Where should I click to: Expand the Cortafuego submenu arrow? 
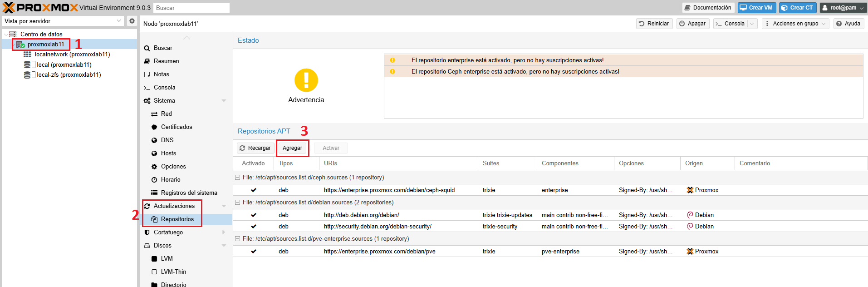(224, 233)
